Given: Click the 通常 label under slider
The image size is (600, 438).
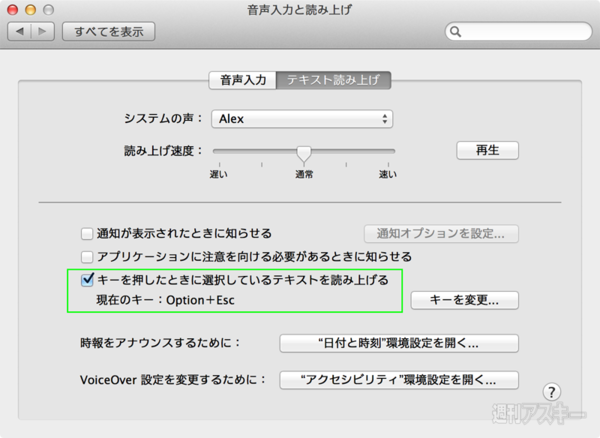Looking at the screenshot, I should tap(304, 174).
